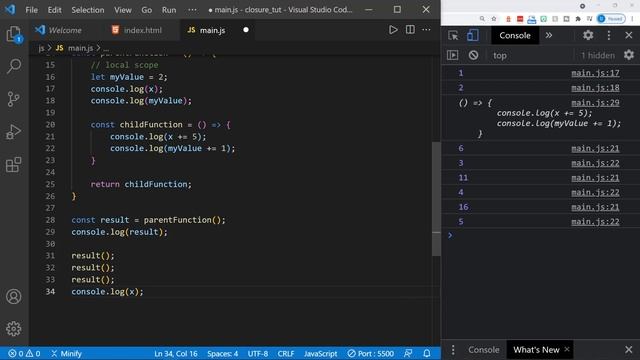Toggle the console sidebar
Screen dimensions: 640x360
click(x=453, y=55)
